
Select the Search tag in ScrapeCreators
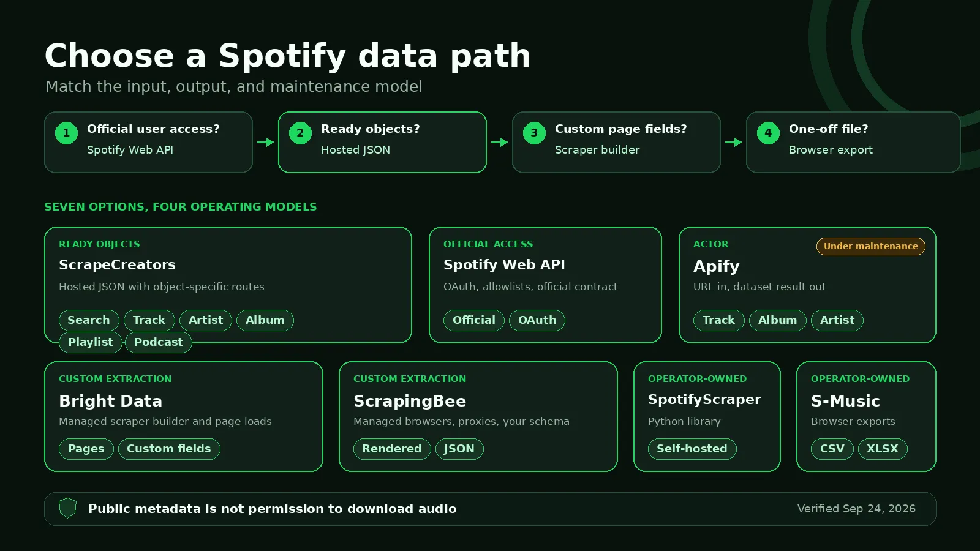pos(89,320)
